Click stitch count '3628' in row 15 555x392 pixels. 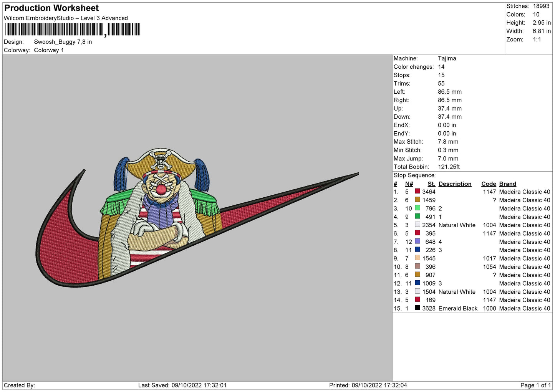pyautogui.click(x=429, y=308)
